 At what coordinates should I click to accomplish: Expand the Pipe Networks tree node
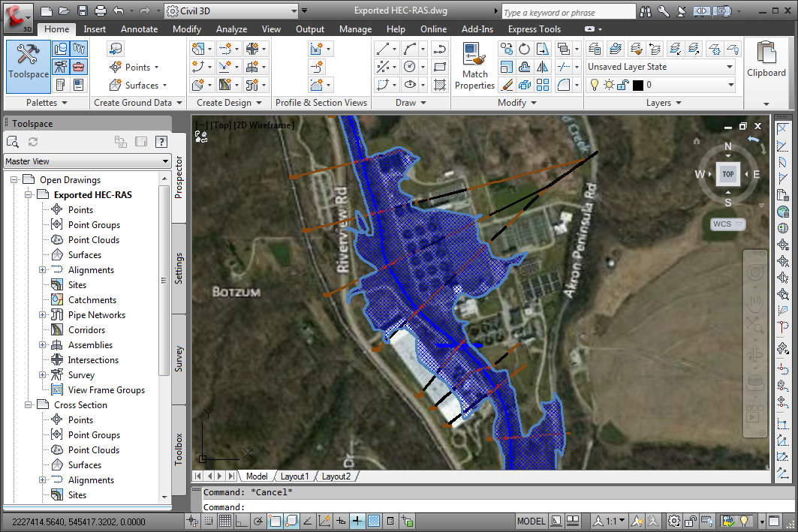point(43,315)
